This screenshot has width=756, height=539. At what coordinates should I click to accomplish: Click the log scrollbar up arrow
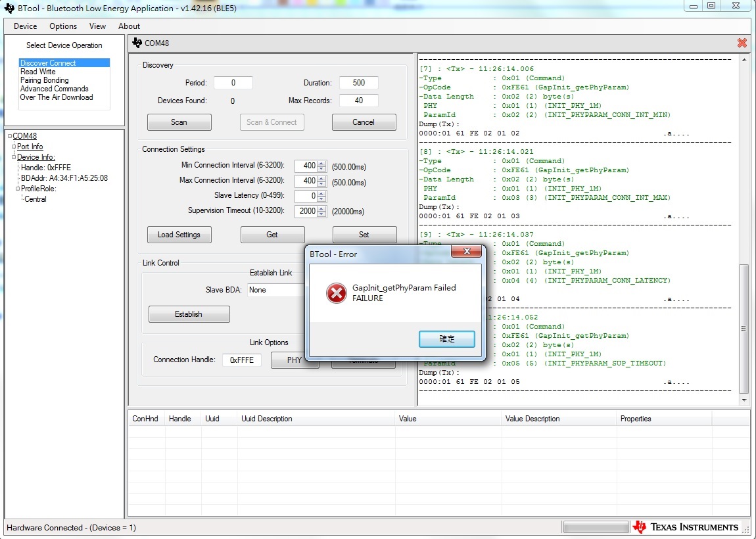coord(744,60)
